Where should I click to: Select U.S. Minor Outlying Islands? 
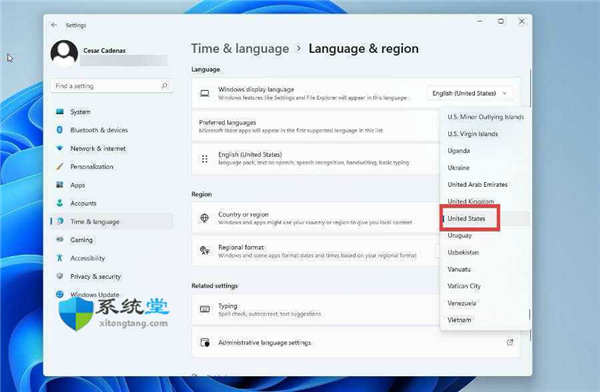click(485, 117)
